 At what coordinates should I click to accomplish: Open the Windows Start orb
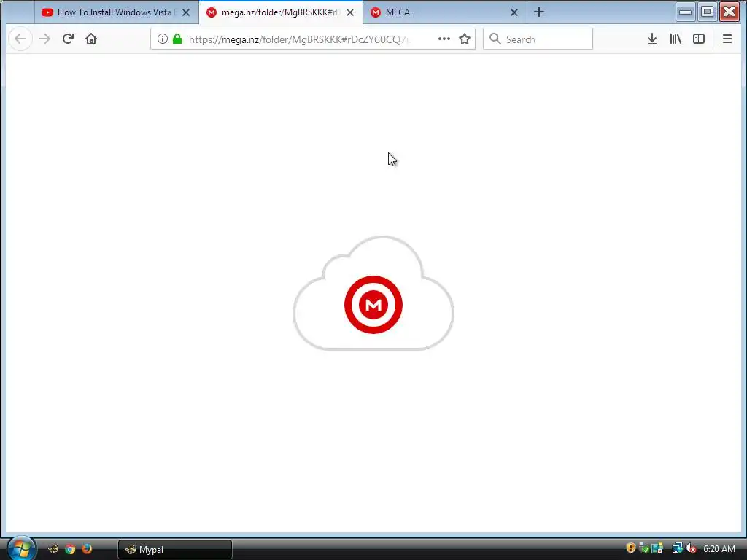point(21,548)
